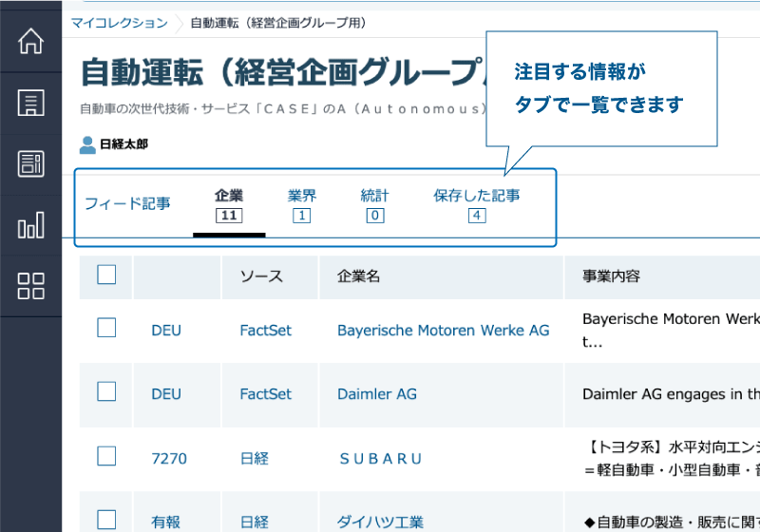Click the 【トヨタ系】 SUBARU description text
This screenshot has height=532, width=760.
tap(672, 458)
